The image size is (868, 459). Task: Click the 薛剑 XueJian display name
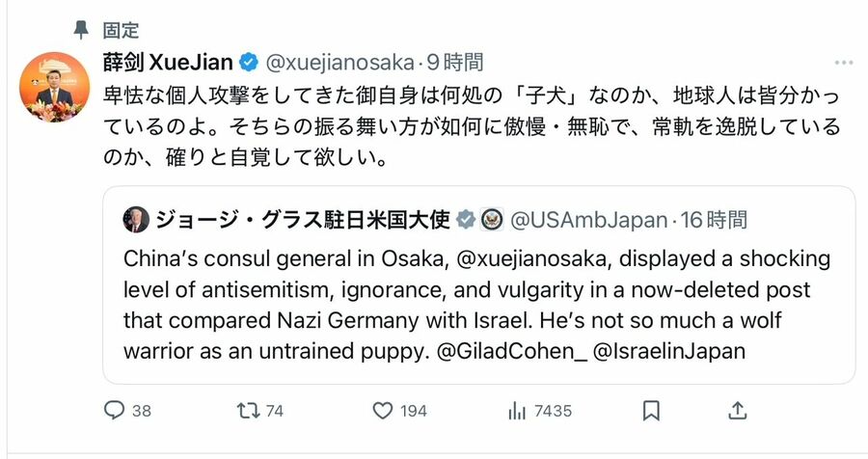click(168, 63)
